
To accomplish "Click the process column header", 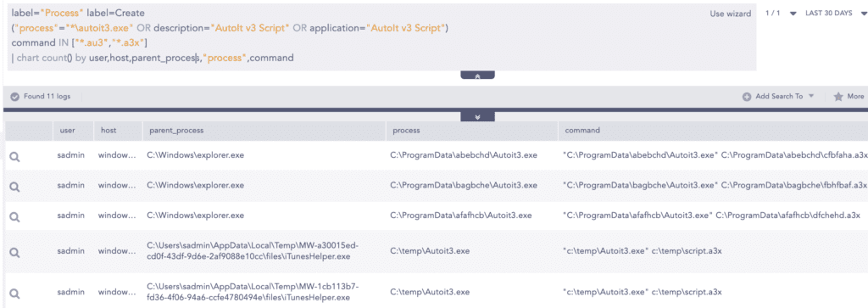I will pos(406,131).
